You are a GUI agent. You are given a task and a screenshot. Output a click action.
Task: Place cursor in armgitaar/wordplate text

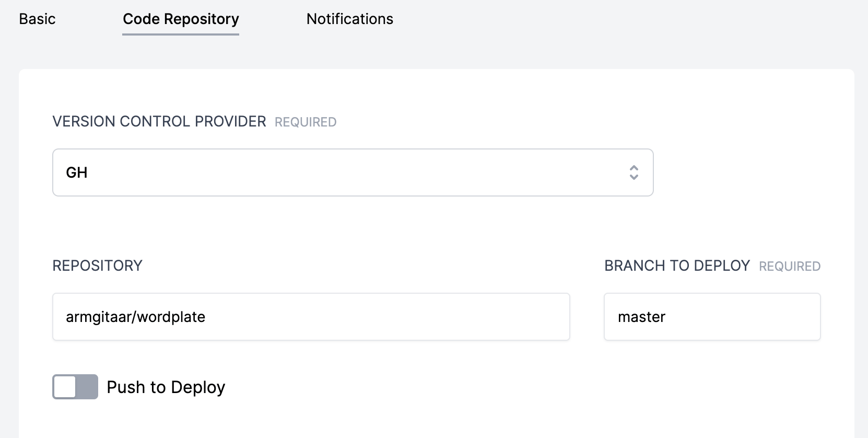[135, 317]
